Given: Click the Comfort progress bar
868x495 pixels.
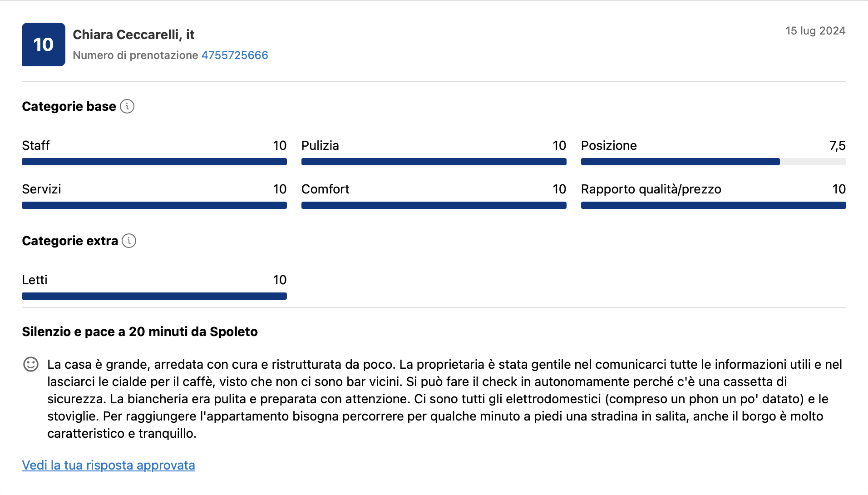Looking at the screenshot, I should 434,205.
